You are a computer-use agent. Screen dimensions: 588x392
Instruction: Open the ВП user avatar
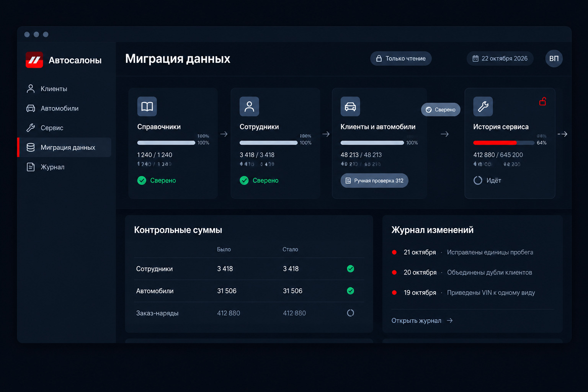point(554,59)
